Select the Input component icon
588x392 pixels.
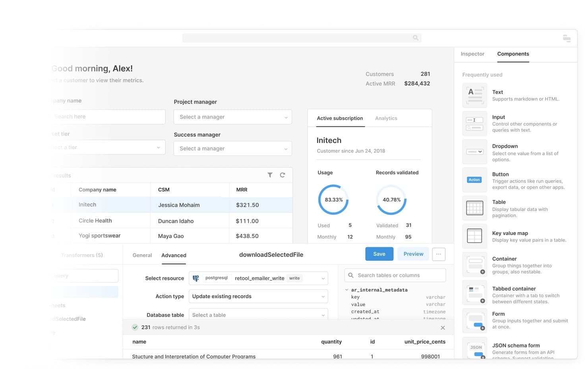pyautogui.click(x=475, y=124)
